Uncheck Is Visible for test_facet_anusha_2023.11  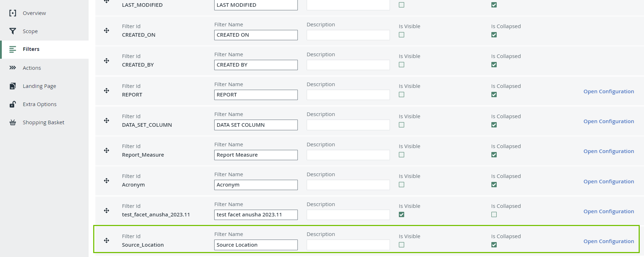coord(402,215)
